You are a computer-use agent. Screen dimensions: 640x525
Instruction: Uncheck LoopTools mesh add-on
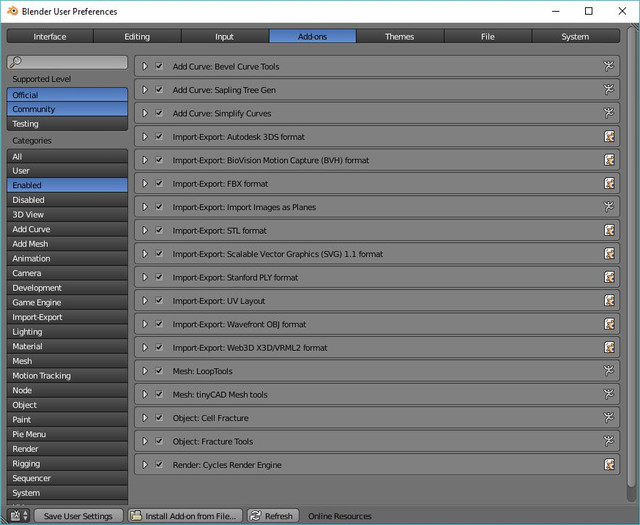pos(159,371)
